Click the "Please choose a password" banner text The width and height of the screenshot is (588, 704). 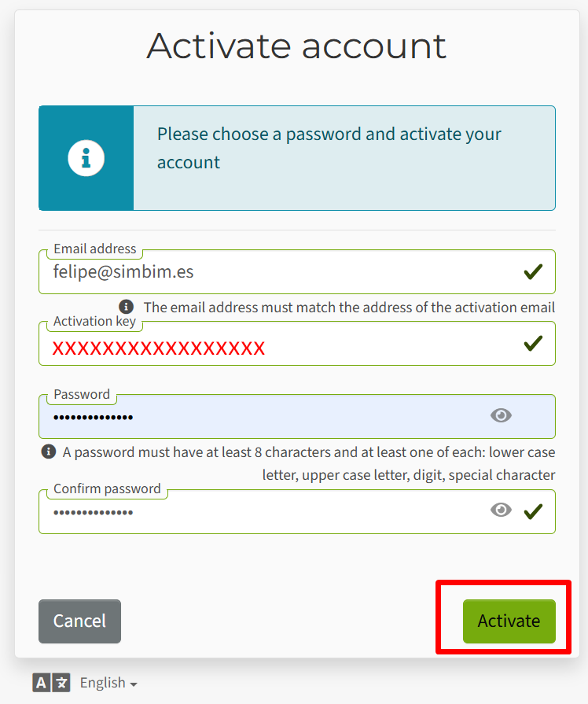(x=329, y=148)
